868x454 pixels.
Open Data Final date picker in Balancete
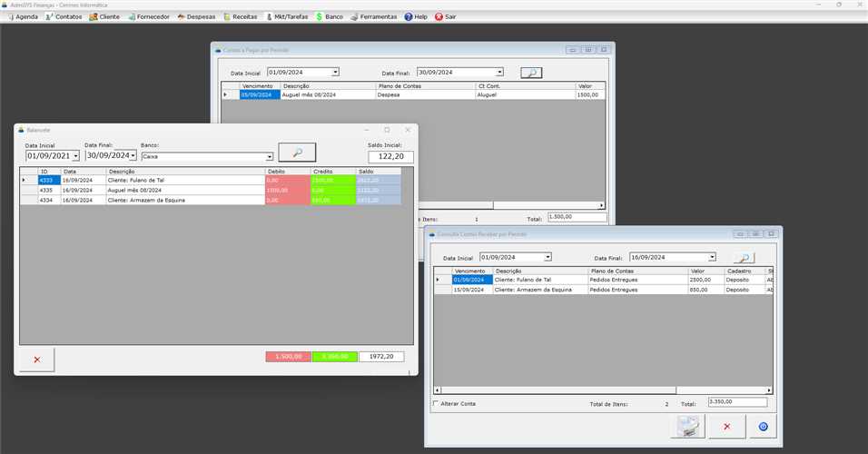pyautogui.click(x=133, y=156)
